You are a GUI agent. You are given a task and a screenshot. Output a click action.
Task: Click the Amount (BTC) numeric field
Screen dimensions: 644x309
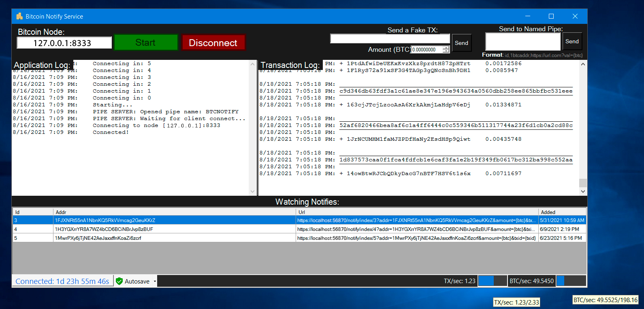(427, 50)
